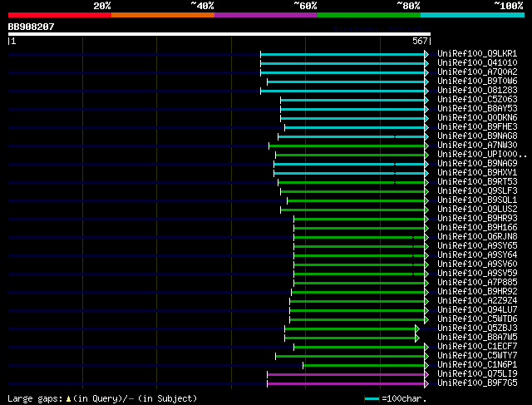Click the UniRef100_B9H166 label
This screenshot has height=405, width=532.
pos(477,228)
